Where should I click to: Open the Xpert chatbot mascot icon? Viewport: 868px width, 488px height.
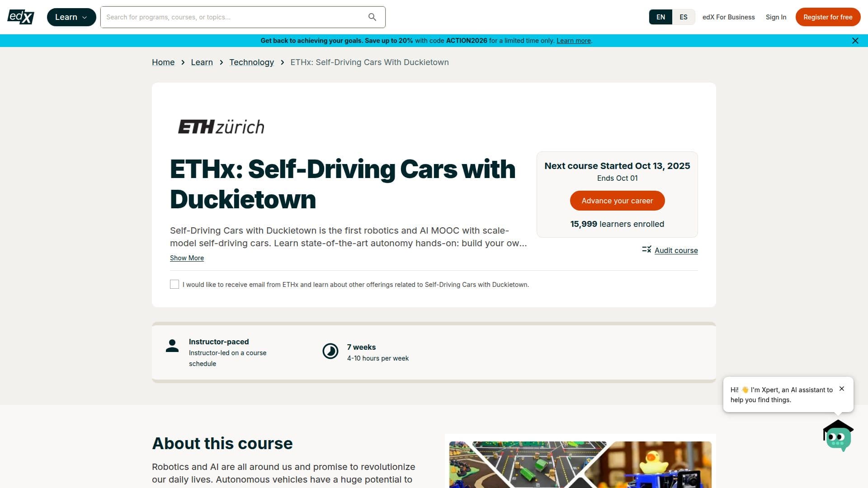coord(838,436)
